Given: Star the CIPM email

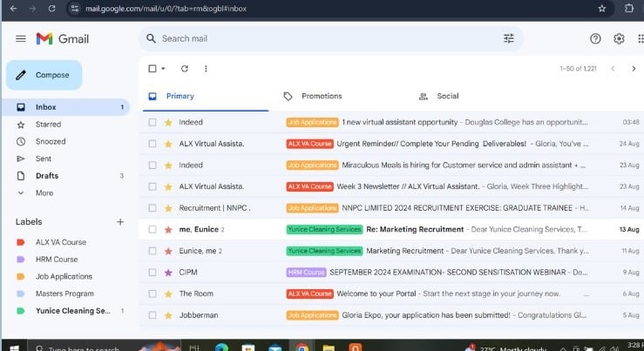Looking at the screenshot, I should (x=168, y=273).
